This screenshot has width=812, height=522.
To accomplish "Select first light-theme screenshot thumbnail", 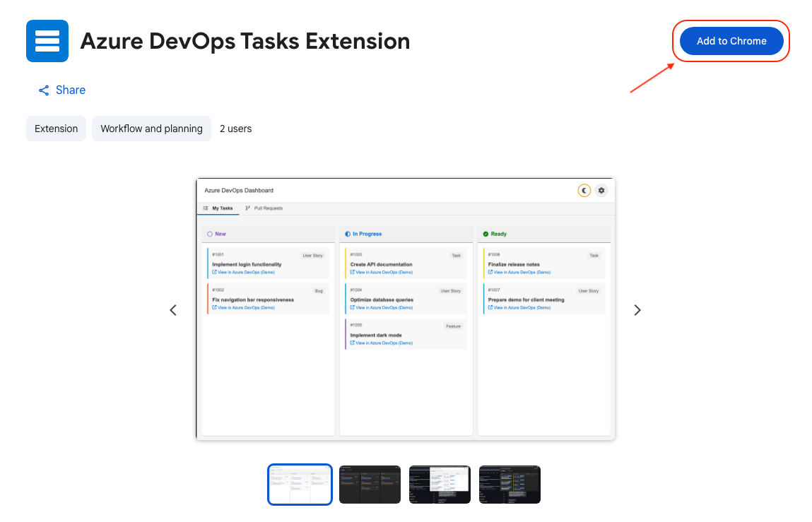I will (x=300, y=484).
